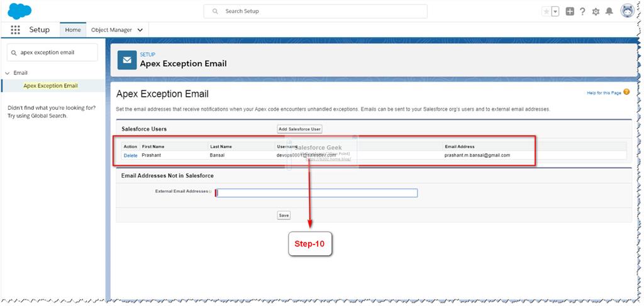The height and width of the screenshot is (306, 644).
Task: Click the Setup app name label
Action: [x=40, y=30]
